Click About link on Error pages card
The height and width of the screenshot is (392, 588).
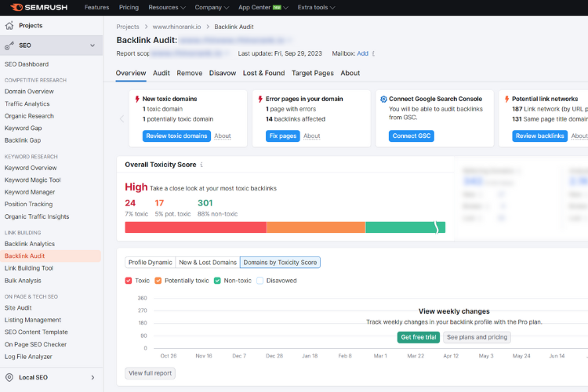pos(311,136)
